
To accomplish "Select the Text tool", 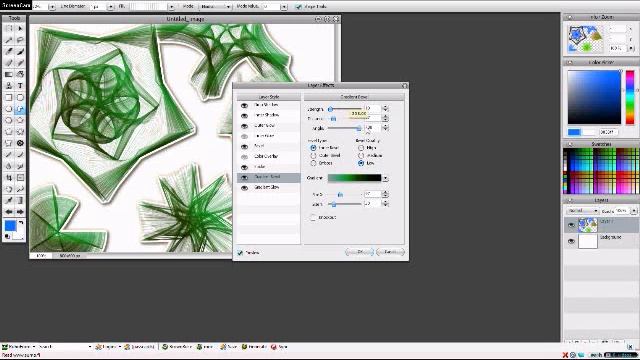I will tap(20, 86).
